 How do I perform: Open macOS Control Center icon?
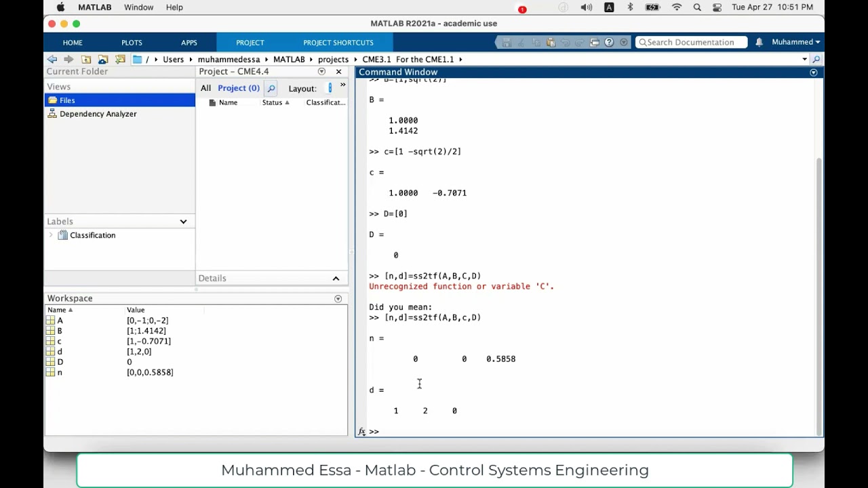[x=717, y=7]
